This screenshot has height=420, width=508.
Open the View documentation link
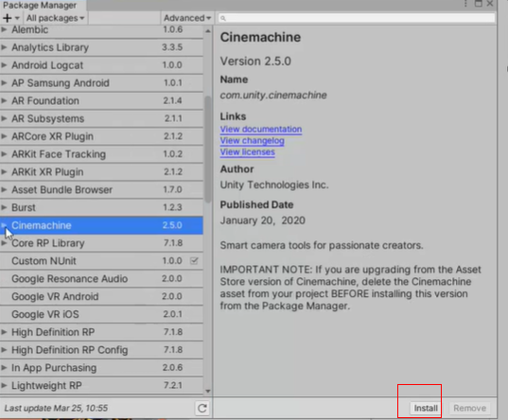pos(261,130)
